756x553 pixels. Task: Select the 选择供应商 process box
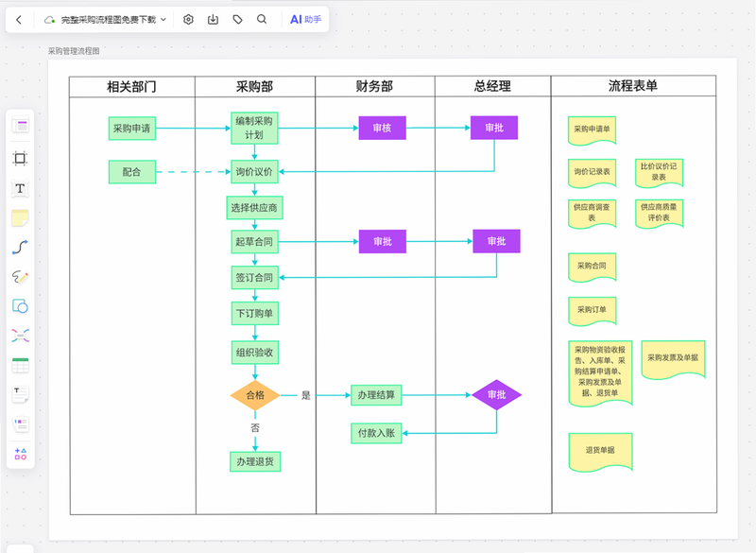click(x=254, y=208)
